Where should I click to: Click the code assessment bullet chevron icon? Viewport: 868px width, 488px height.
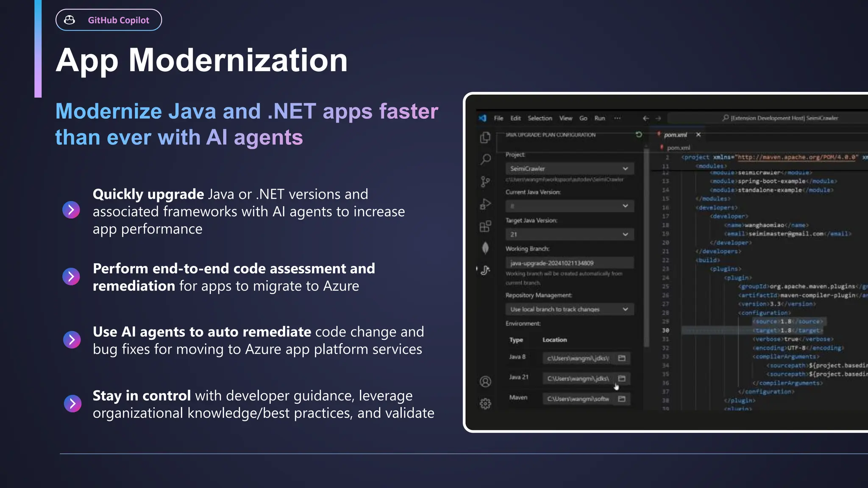71,277
